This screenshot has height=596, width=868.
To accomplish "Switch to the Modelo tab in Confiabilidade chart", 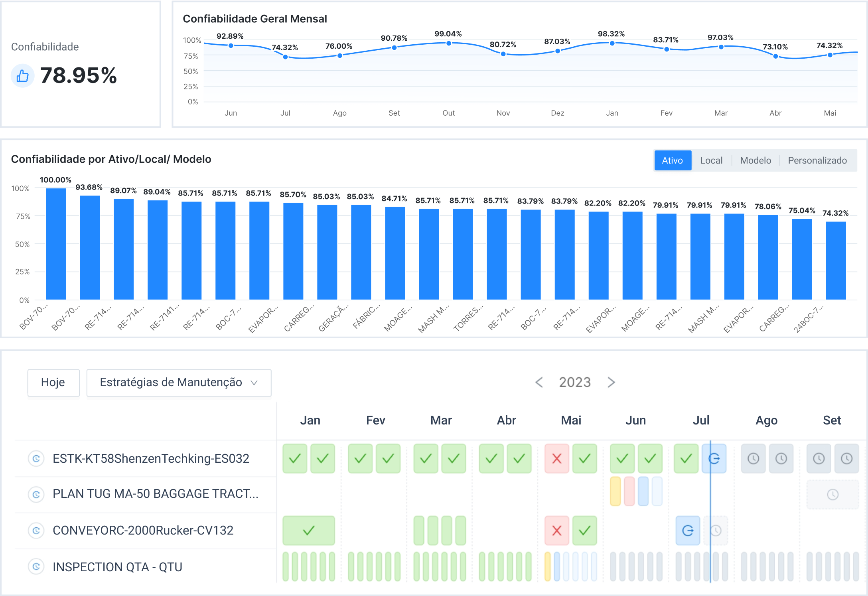I will coord(757,158).
